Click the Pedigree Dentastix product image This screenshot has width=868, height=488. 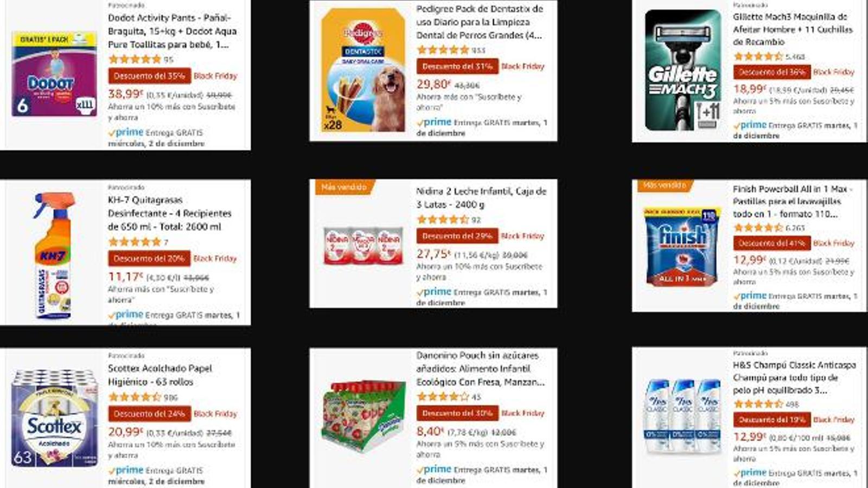[363, 70]
